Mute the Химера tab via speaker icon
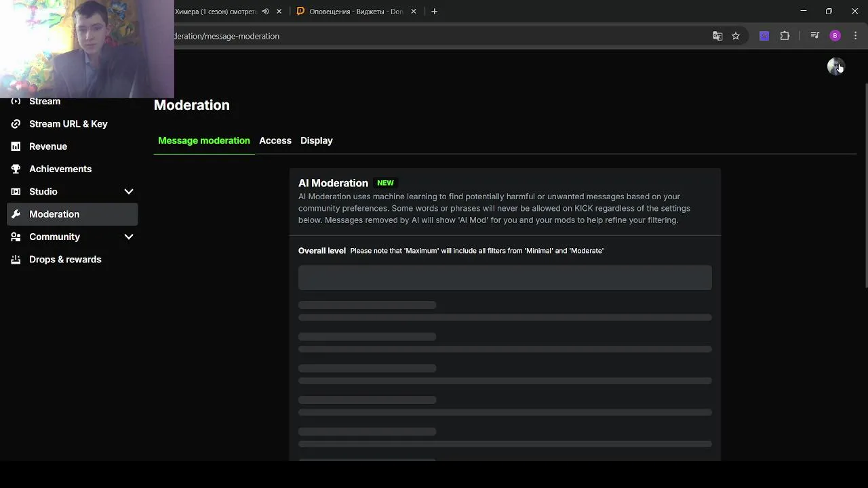This screenshot has height=488, width=868. pos(265,12)
